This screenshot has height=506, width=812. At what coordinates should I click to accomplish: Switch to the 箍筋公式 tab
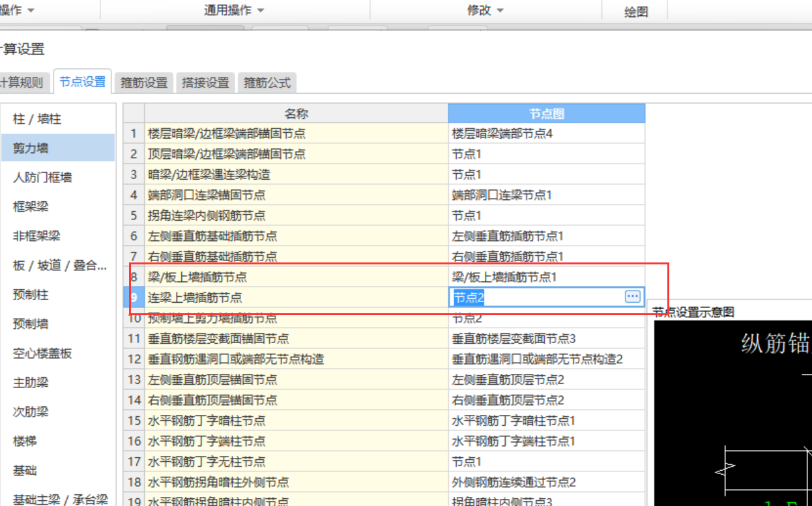[x=267, y=83]
